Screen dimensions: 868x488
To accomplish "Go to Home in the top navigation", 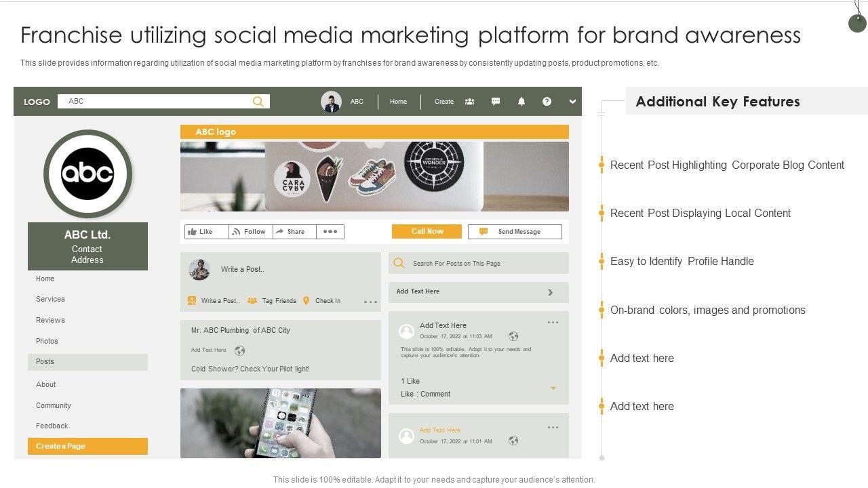I will click(x=398, y=102).
